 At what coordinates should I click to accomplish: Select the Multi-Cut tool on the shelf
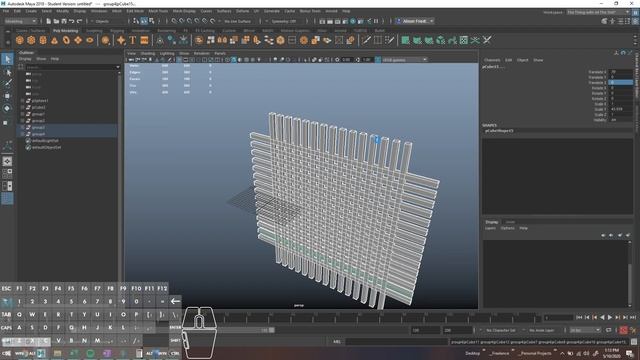pyautogui.click(x=366, y=40)
